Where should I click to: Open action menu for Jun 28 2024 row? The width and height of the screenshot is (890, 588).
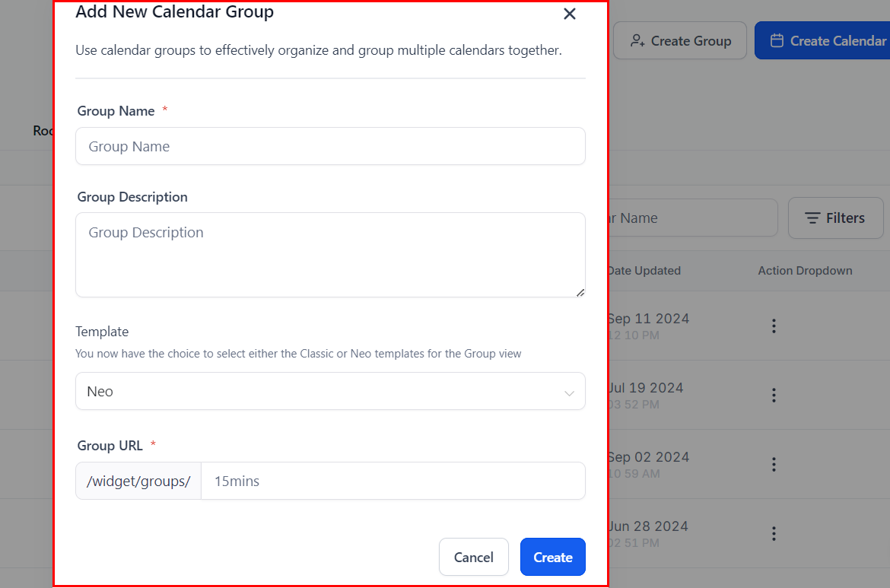pos(774,533)
